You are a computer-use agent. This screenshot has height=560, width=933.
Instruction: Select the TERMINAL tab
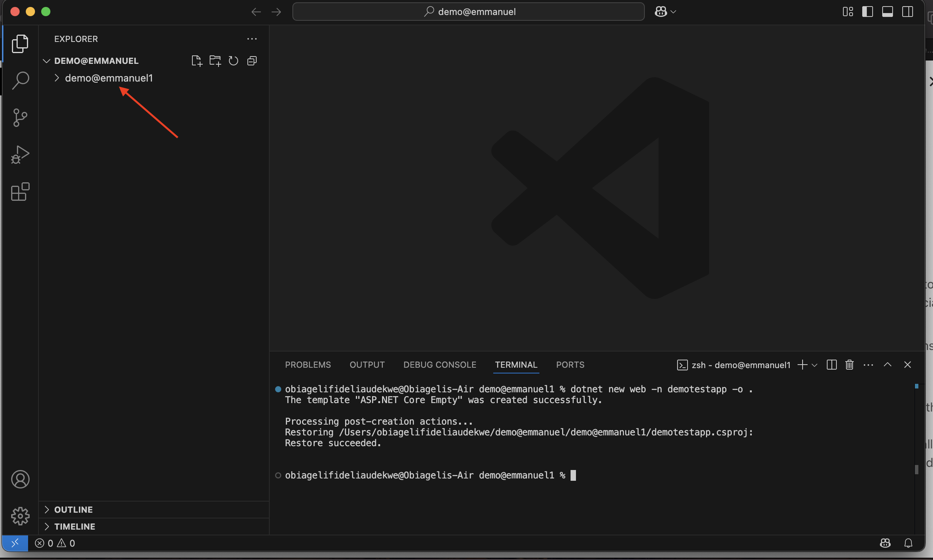click(516, 365)
